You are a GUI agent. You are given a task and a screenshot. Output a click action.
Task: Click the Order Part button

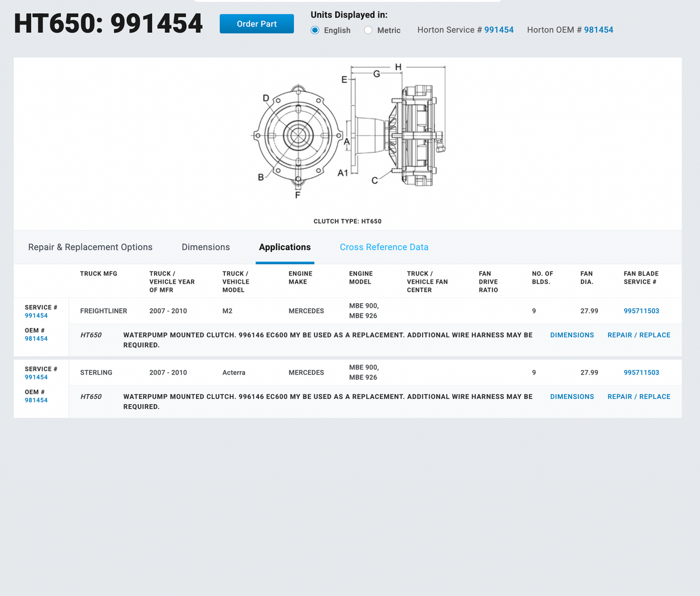click(x=257, y=24)
